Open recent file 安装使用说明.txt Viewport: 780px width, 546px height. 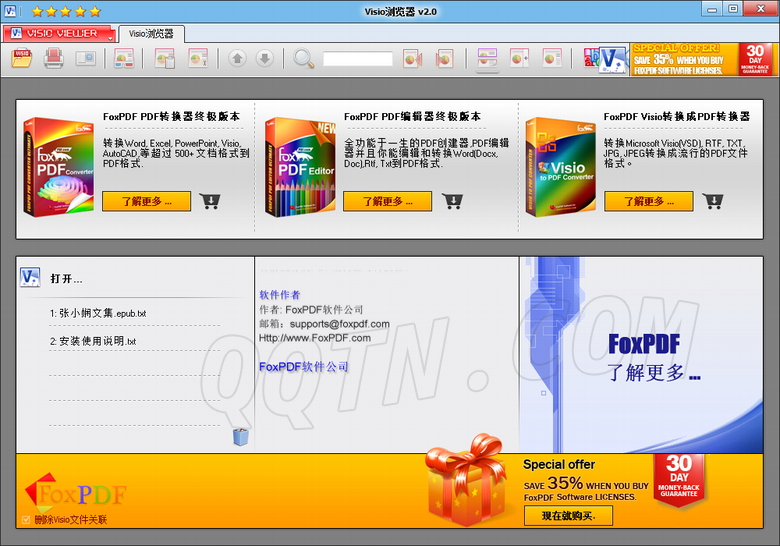coord(93,341)
